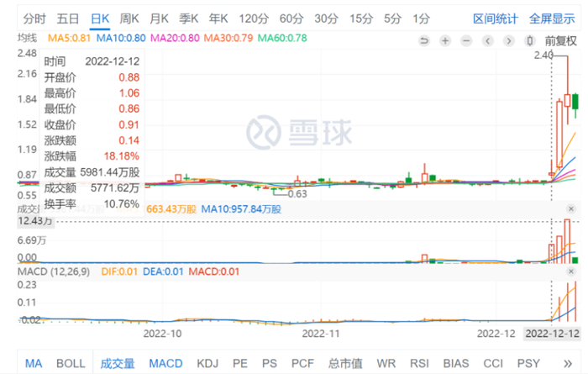Click MACD (12,26,9) parameter label
Image resolution: width=588 pixels, height=374 pixels.
point(54,271)
